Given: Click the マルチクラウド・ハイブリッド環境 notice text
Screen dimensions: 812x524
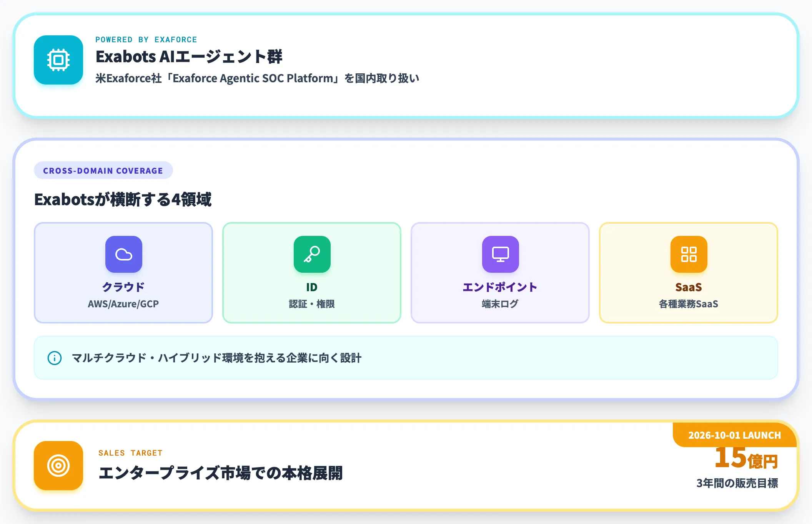Looking at the screenshot, I should pos(216,358).
